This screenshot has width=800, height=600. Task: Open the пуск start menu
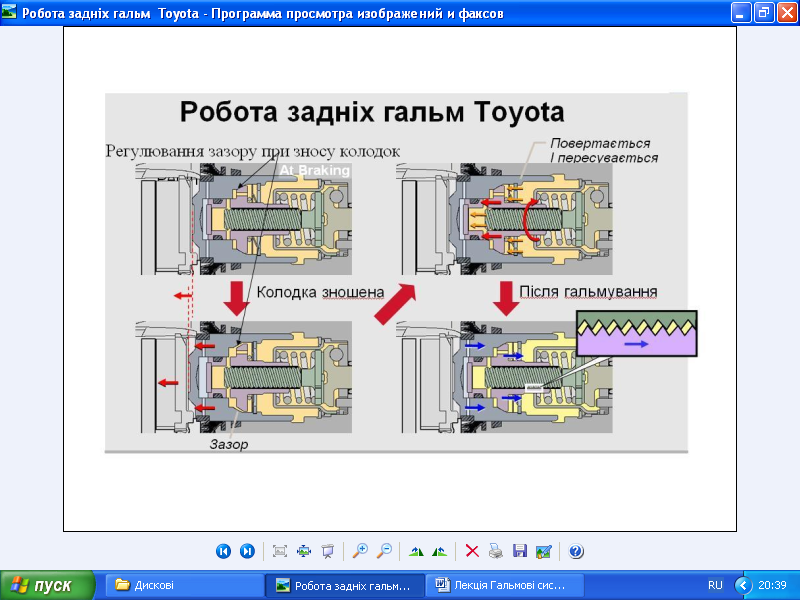tap(47, 585)
